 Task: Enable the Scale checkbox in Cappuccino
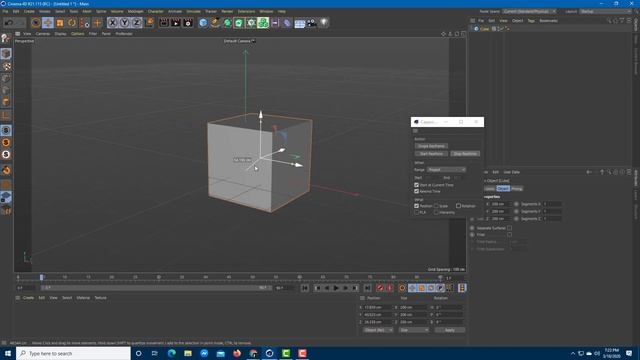pos(436,206)
